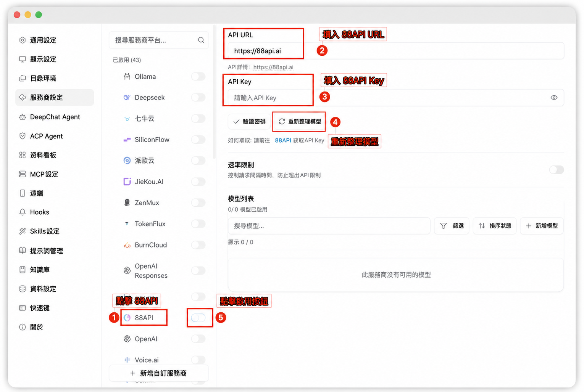
Task: Click the Hooks bell icon
Action: (x=23, y=212)
